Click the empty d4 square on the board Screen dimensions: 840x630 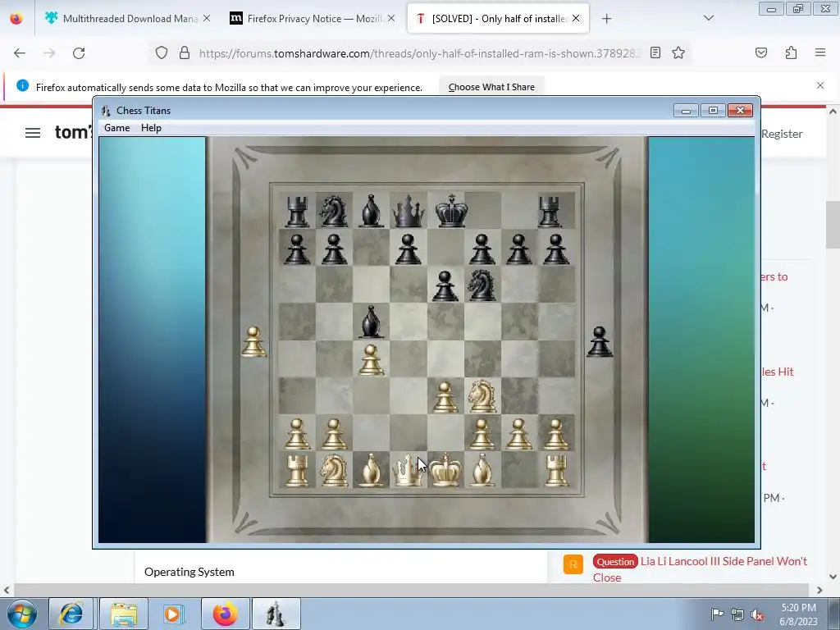coord(408,359)
